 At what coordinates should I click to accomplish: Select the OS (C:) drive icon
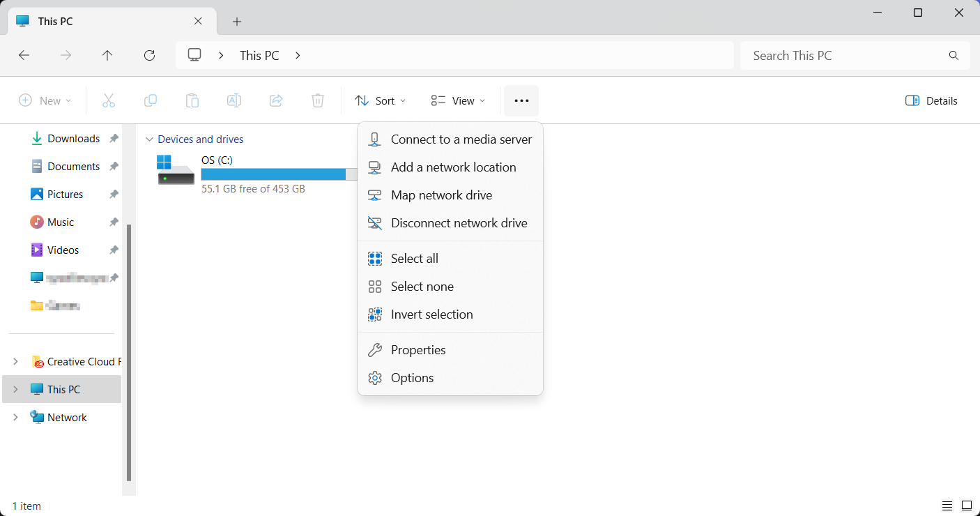pos(176,171)
